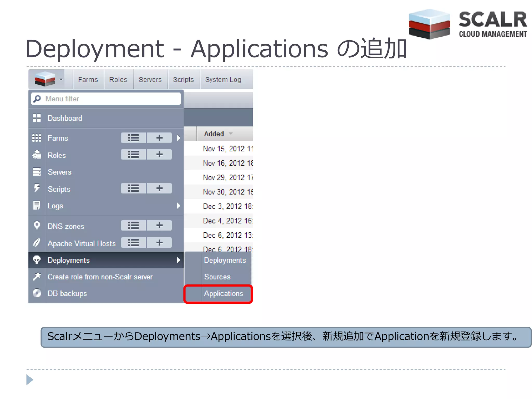Click the plus icon to add Farm
The height and width of the screenshot is (399, 532).
click(x=159, y=138)
